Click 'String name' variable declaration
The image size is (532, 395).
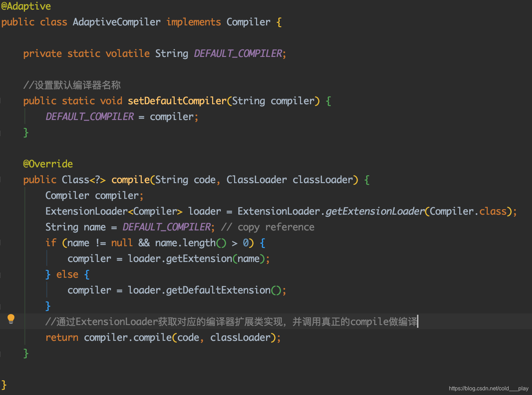[76, 227]
